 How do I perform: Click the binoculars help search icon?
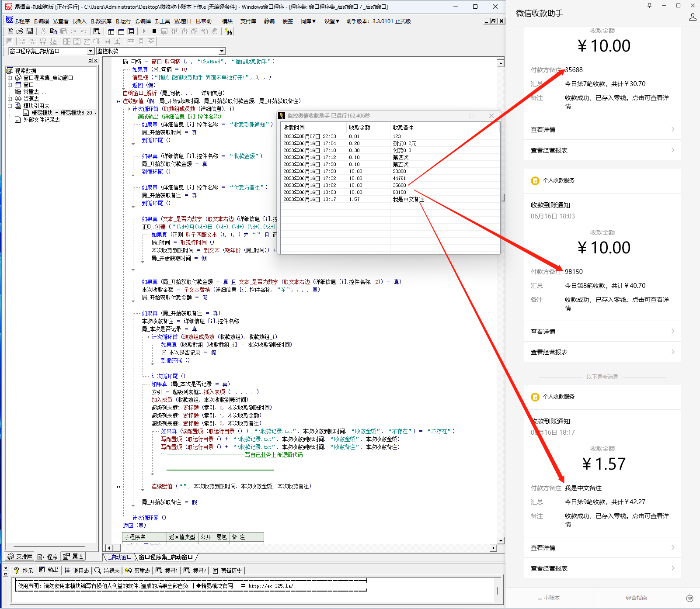(x=228, y=31)
